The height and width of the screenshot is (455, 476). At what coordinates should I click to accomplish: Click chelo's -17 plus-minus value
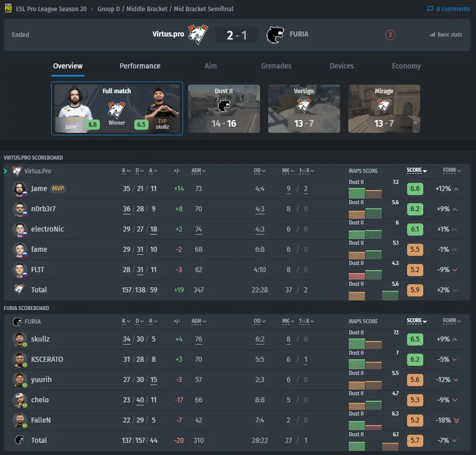coord(179,400)
